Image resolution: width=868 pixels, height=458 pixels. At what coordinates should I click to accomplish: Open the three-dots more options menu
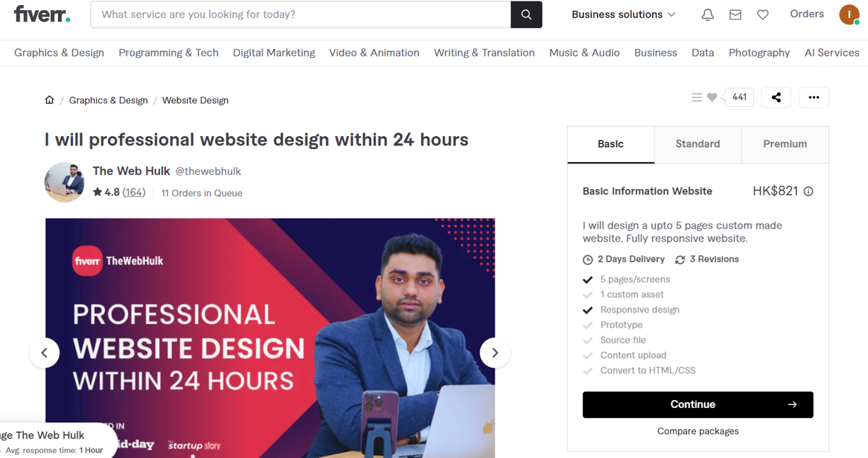pyautogui.click(x=814, y=97)
